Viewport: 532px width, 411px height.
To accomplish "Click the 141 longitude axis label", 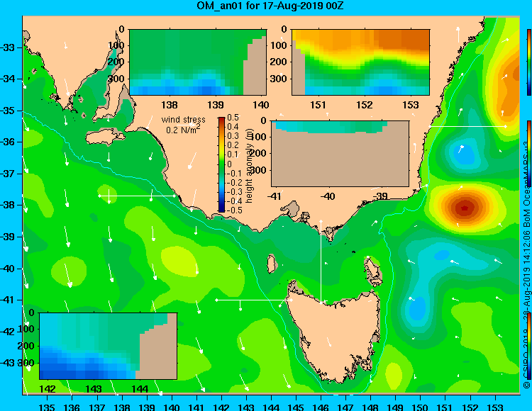I will pyautogui.click(x=196, y=407).
